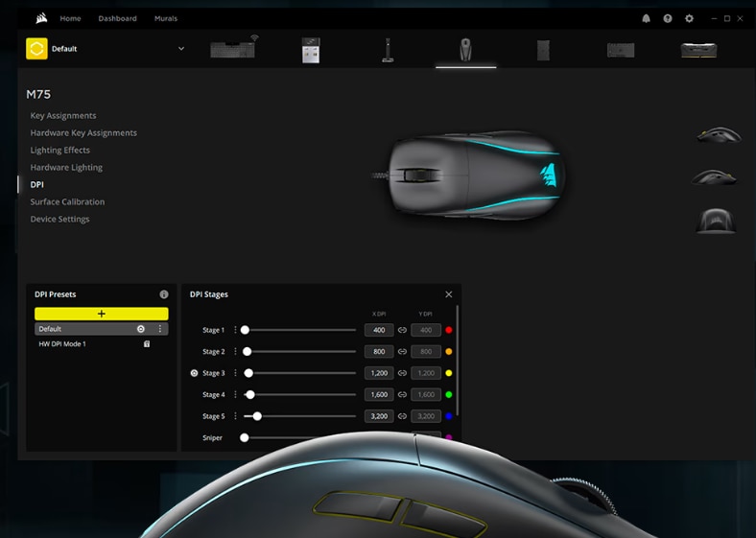This screenshot has width=756, height=538.
Task: Open Hardware Lighting section
Action: [66, 167]
